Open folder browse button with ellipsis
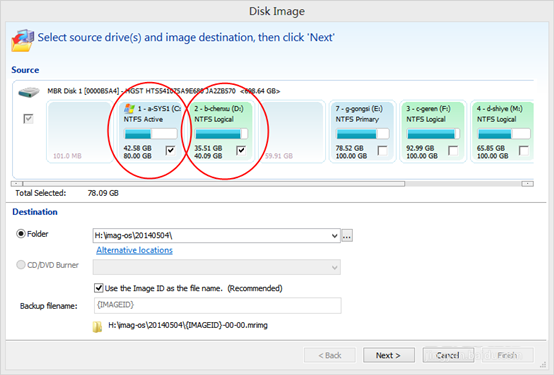 347,235
